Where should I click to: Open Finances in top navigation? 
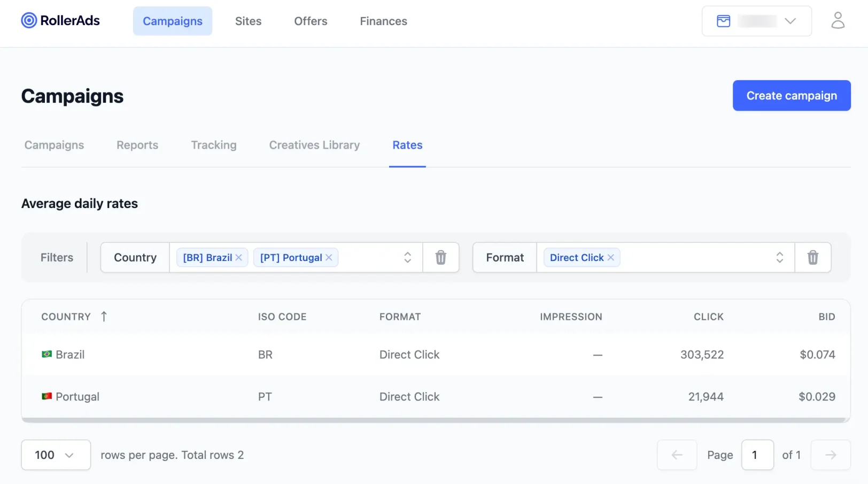(x=383, y=21)
